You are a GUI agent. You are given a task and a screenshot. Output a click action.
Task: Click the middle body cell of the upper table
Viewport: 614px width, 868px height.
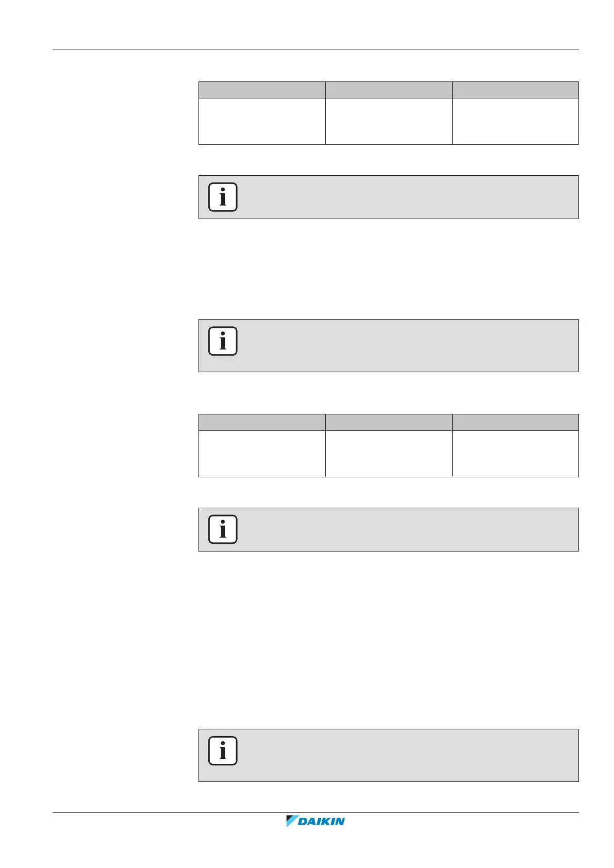[x=389, y=121]
